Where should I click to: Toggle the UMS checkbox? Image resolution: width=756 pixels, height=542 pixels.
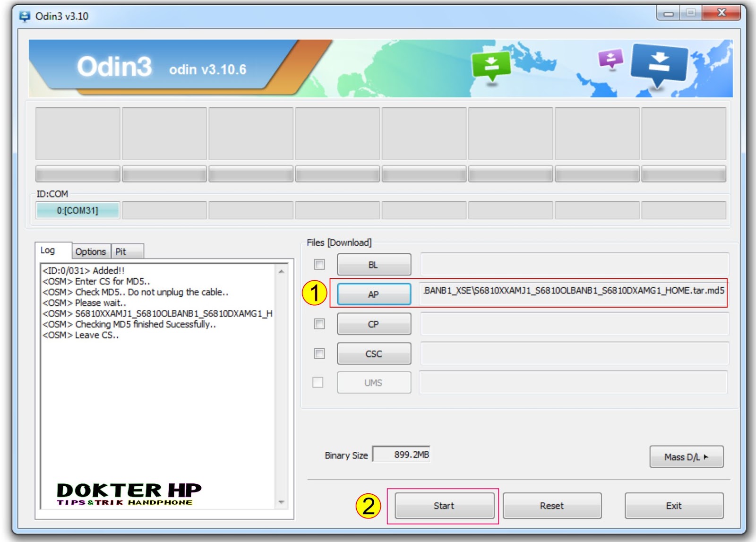[318, 382]
